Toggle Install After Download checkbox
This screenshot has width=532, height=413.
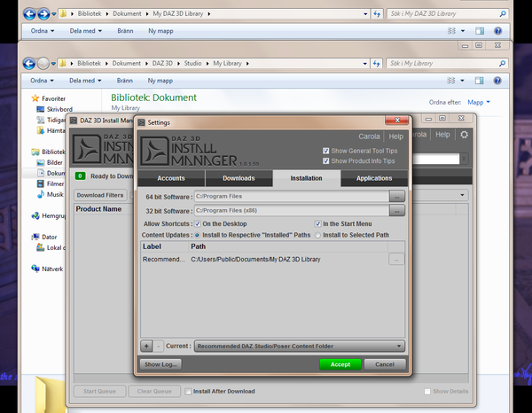(x=188, y=392)
